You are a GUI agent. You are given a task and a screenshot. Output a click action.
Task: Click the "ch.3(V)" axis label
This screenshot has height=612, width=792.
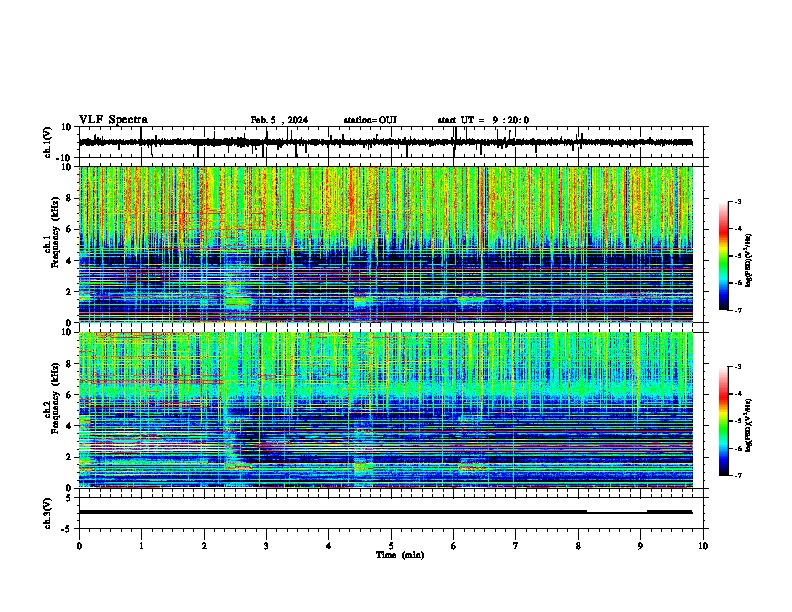(x=48, y=513)
